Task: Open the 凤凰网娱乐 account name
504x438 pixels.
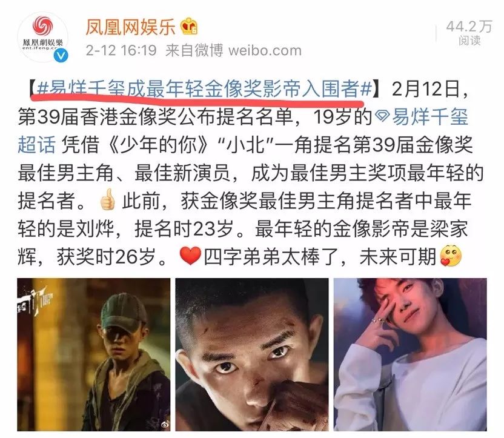Action: click(130, 27)
